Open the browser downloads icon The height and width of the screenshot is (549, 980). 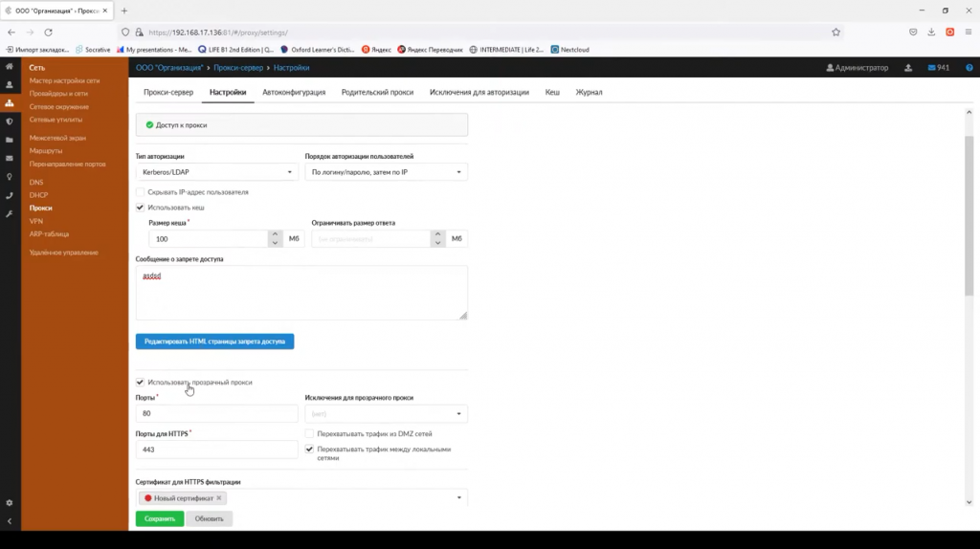pyautogui.click(x=931, y=32)
